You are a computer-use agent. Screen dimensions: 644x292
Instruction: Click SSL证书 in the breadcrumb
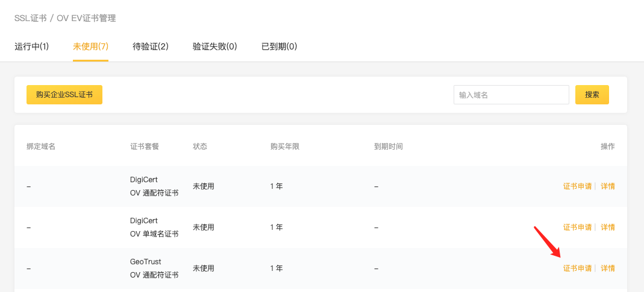(30, 18)
